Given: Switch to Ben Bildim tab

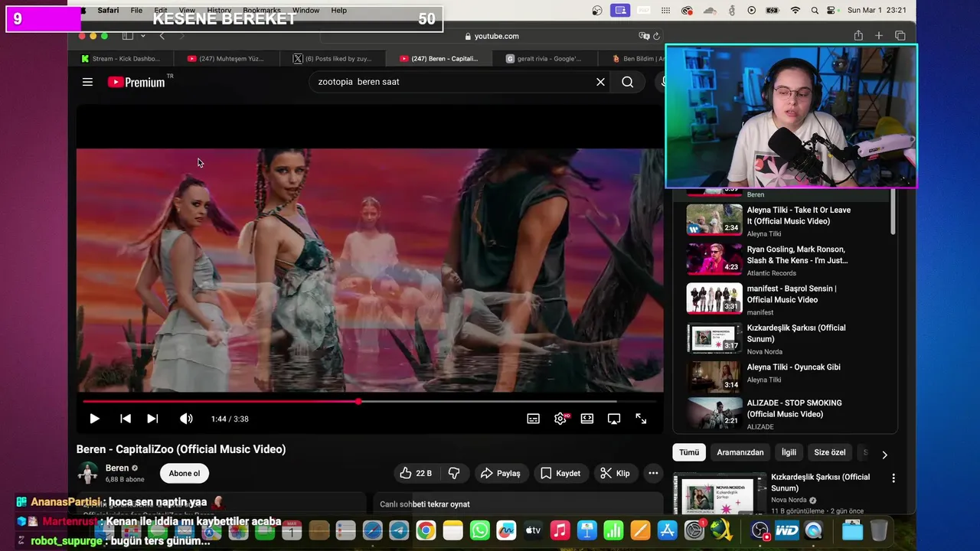Looking at the screenshot, I should point(638,58).
